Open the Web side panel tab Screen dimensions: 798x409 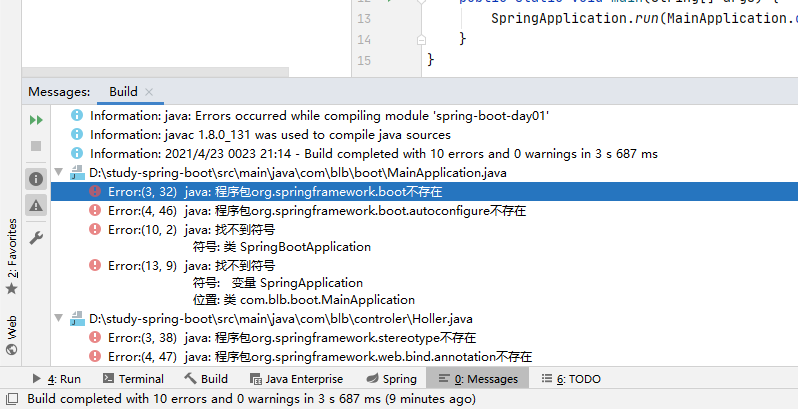click(x=11, y=334)
